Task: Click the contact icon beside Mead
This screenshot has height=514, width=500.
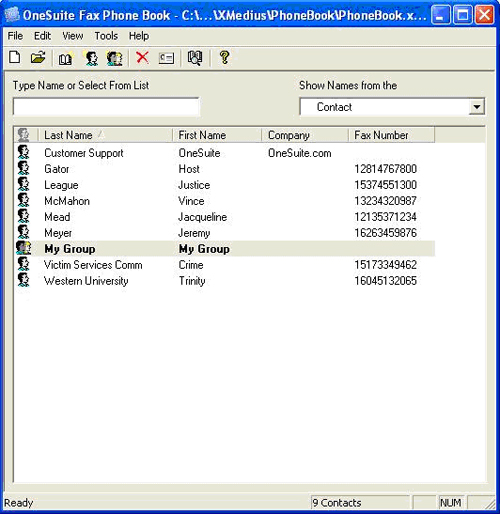Action: [23, 216]
